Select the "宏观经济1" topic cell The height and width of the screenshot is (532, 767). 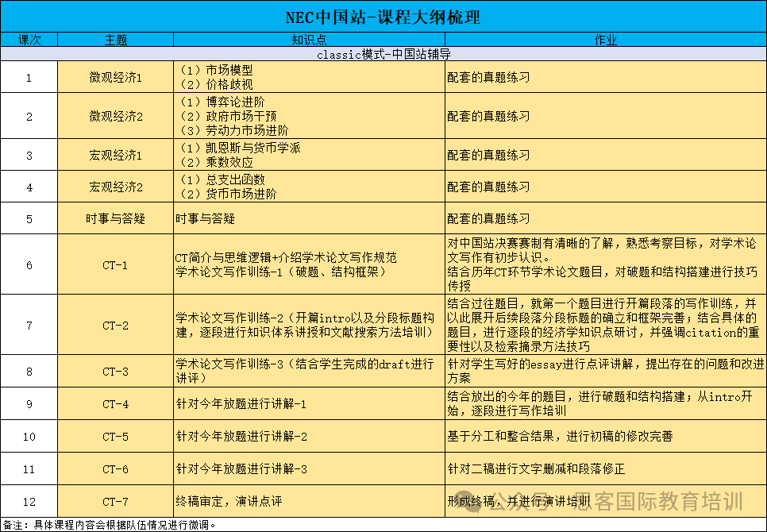click(x=115, y=155)
